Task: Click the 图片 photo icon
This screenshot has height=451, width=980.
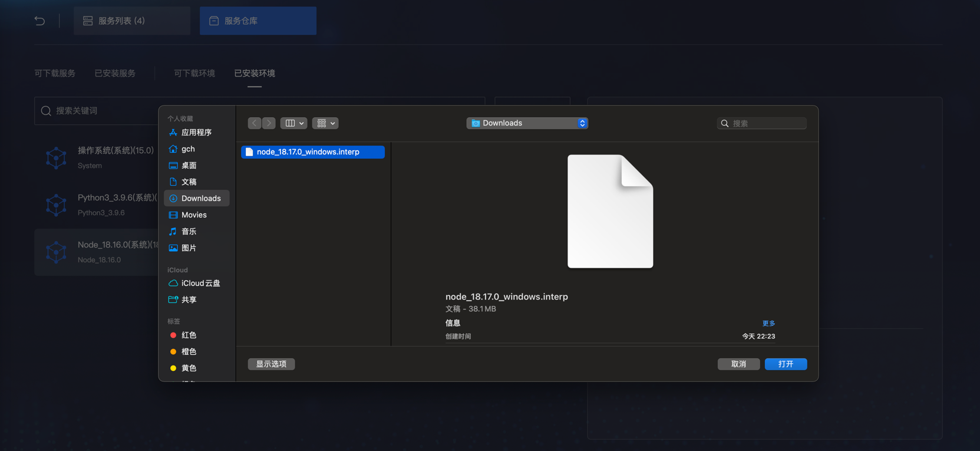Action: point(173,248)
